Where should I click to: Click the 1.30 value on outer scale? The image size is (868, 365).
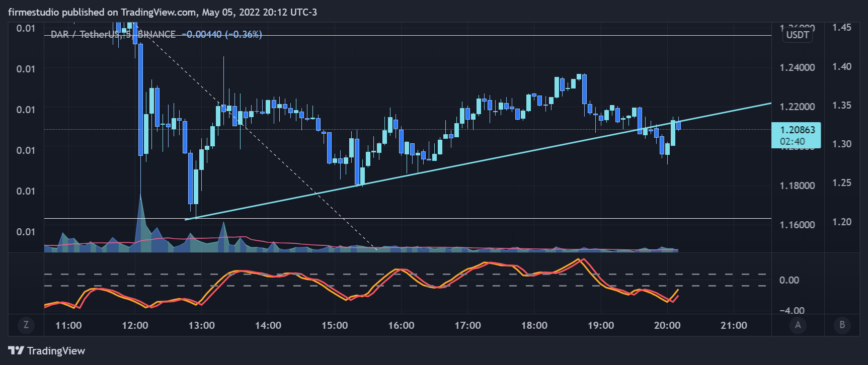coord(842,144)
